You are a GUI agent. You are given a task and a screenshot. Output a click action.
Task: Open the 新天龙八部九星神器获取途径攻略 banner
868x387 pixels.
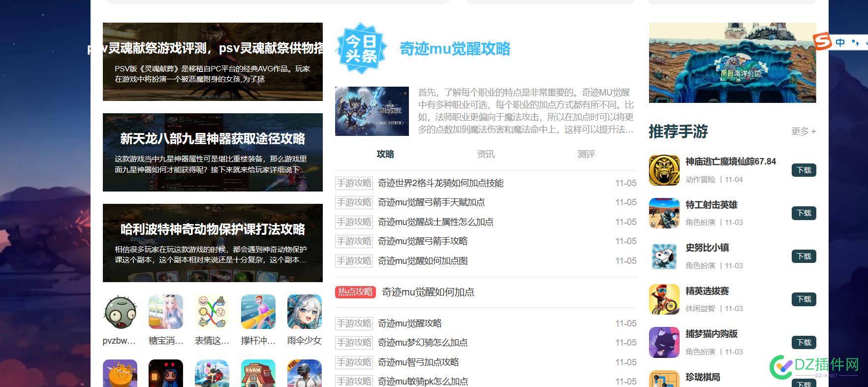[213, 152]
